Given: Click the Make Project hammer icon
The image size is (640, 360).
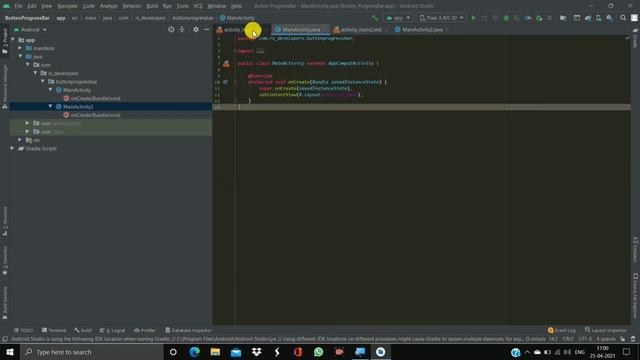Looking at the screenshot, I should 375,18.
